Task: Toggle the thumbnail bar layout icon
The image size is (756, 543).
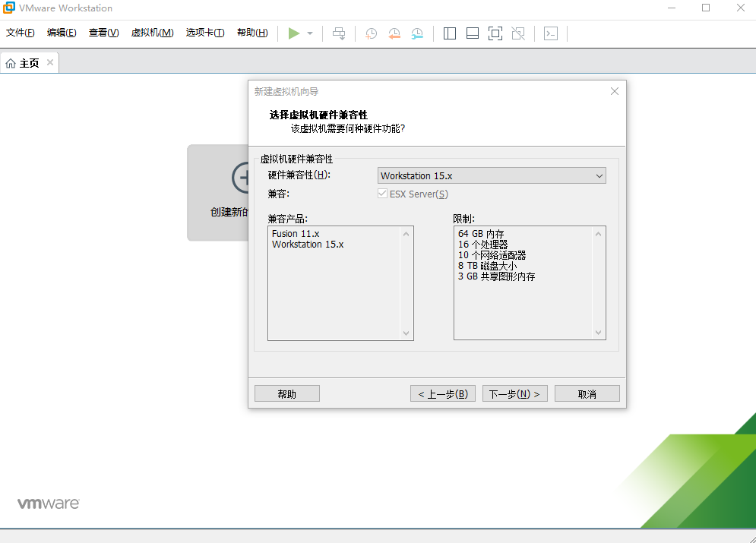Action: pos(473,33)
